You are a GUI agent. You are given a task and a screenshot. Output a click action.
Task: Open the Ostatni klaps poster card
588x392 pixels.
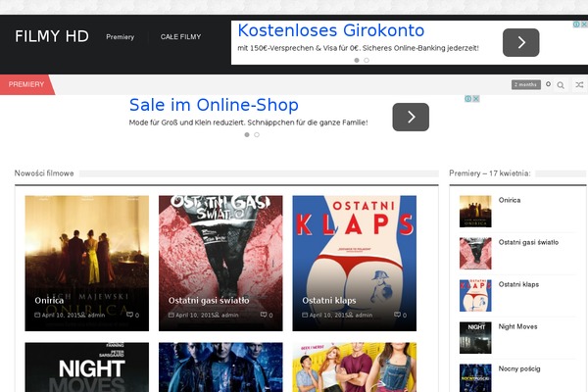[355, 263]
